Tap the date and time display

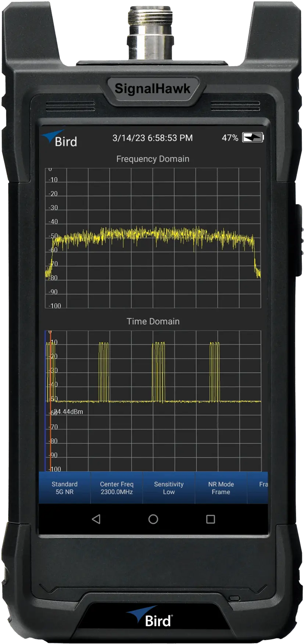click(152, 138)
